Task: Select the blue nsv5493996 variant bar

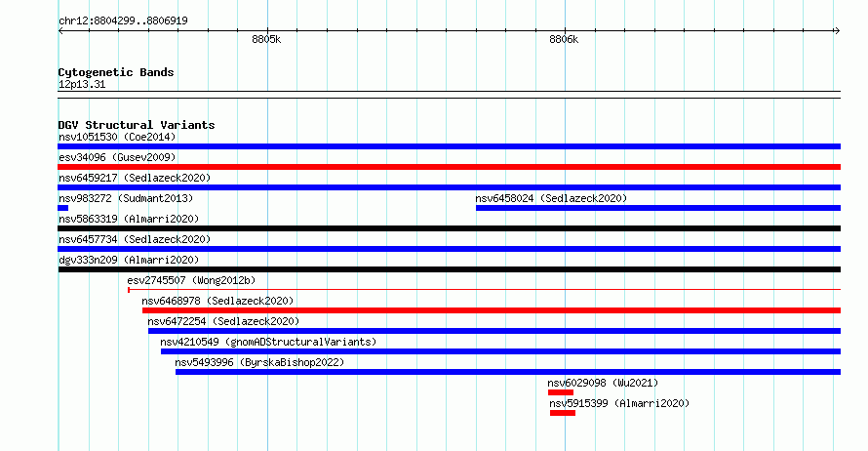Action: [508, 372]
